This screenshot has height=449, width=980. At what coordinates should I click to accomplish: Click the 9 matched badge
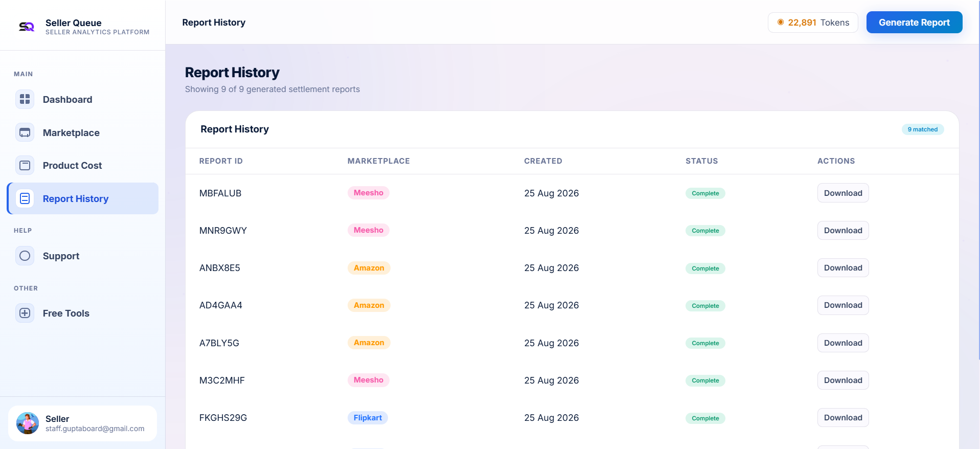pos(922,129)
